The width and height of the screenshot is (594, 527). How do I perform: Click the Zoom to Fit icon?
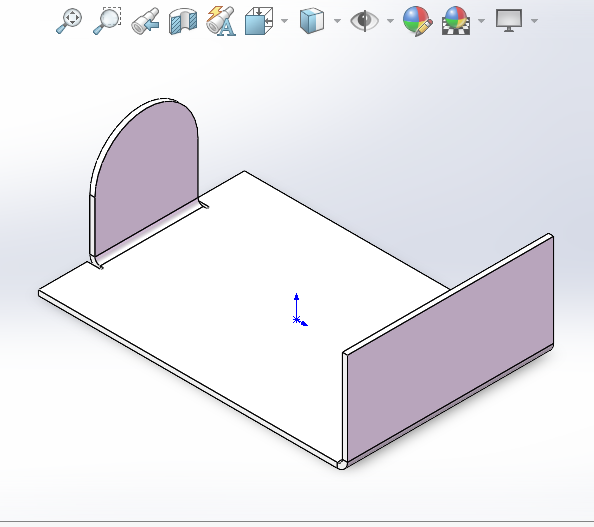point(69,21)
